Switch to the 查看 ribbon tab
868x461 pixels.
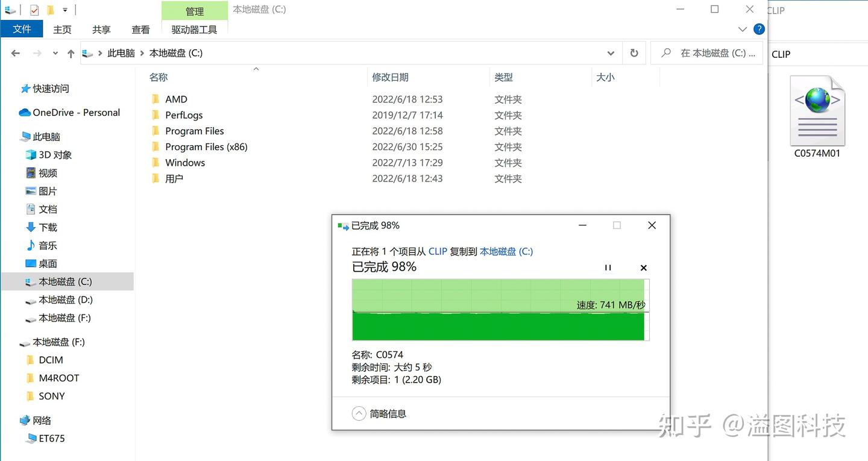pyautogui.click(x=140, y=29)
